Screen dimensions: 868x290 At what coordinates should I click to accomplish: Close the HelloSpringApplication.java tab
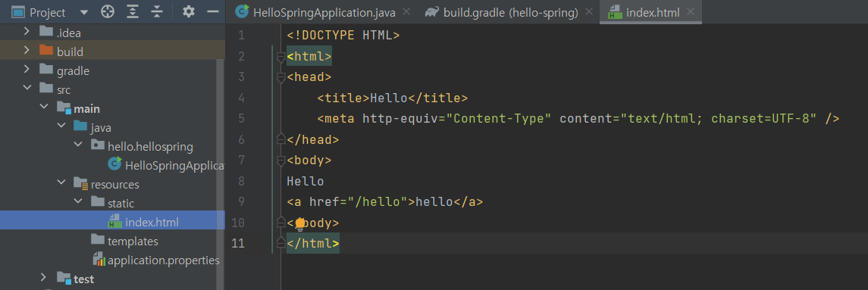407,11
